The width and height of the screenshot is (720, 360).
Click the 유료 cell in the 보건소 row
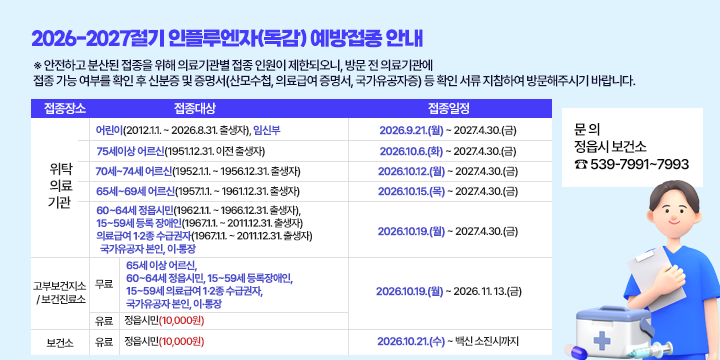(104, 342)
